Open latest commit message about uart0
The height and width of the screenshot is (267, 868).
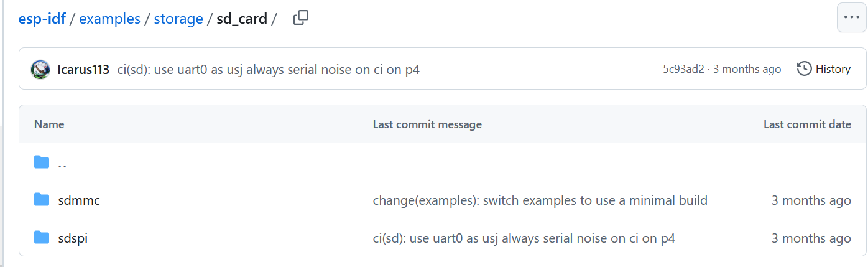269,69
